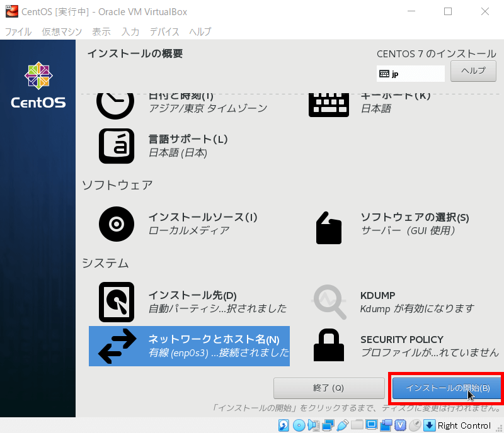Screen dimensions: 504x433
Task: Open the ファイル menu
Action: [x=18, y=31]
